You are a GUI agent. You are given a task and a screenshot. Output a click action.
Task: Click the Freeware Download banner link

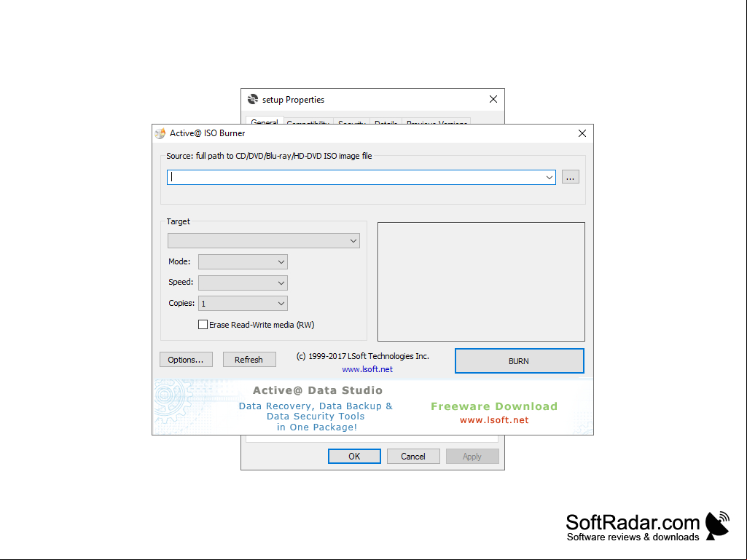494,406
